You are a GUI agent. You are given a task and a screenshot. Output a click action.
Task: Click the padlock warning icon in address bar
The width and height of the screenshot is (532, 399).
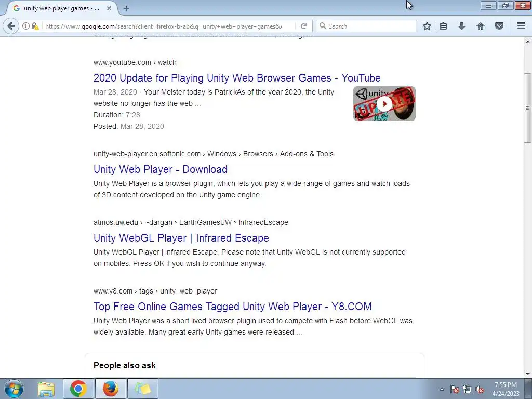tap(35, 26)
